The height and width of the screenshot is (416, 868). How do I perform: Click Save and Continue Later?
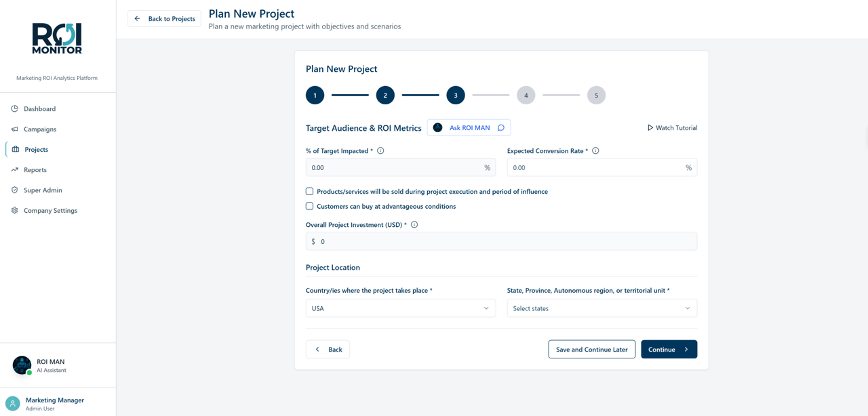591,349
